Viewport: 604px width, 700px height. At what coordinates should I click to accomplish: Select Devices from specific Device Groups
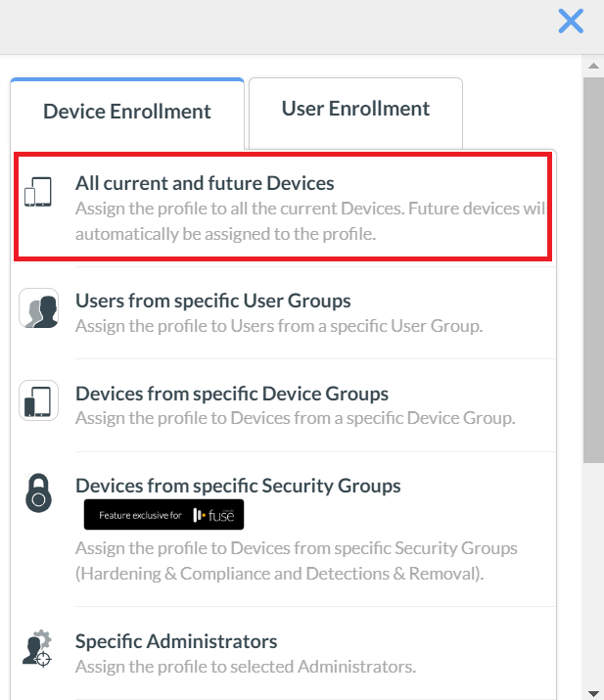pyautogui.click(x=232, y=394)
